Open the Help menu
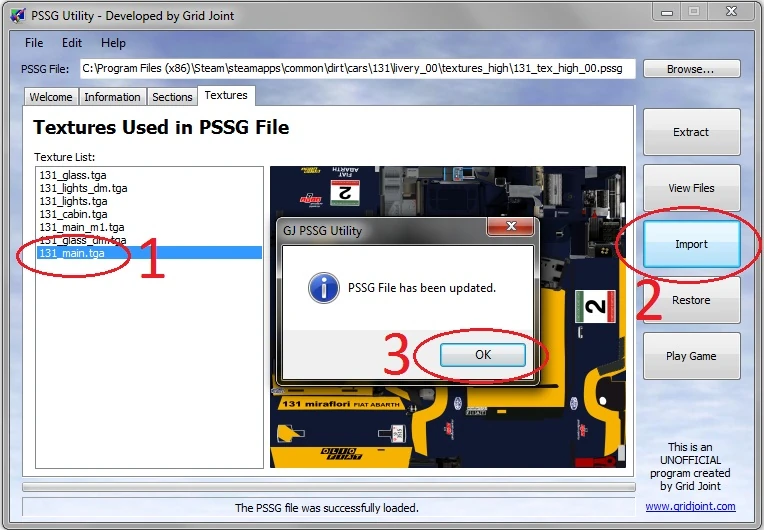 coord(113,43)
